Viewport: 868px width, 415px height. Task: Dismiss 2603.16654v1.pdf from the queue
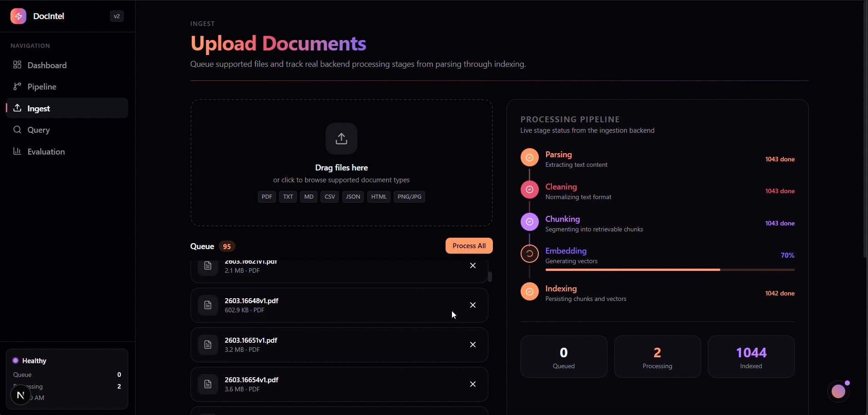point(472,384)
